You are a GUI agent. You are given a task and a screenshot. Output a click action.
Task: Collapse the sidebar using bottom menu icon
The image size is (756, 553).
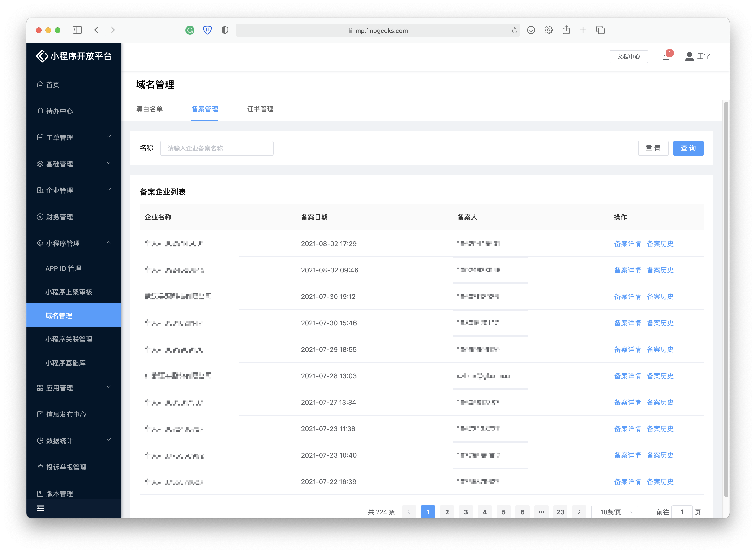(41, 508)
